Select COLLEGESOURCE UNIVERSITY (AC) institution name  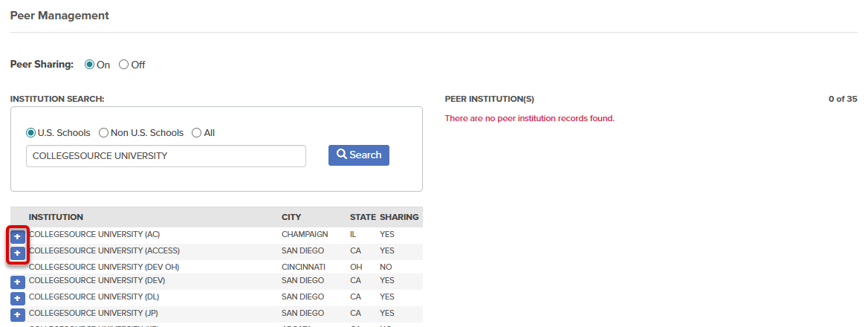94,234
